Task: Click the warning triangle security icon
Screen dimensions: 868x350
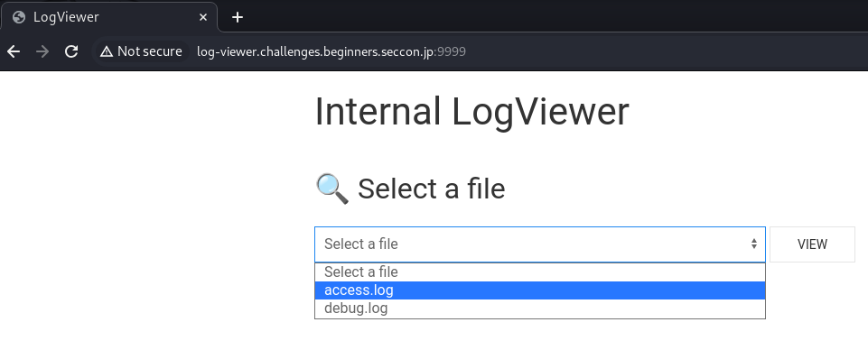Action: pos(107,51)
